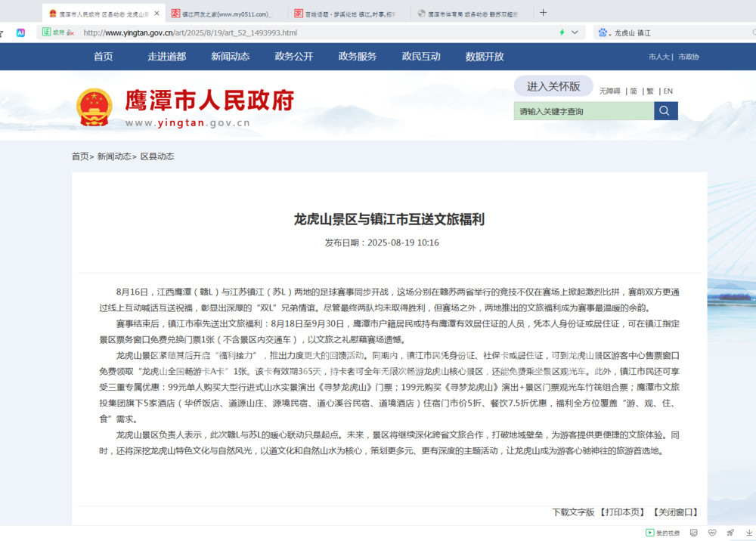Switch language to EN
The width and height of the screenshot is (756, 541).
(x=668, y=91)
